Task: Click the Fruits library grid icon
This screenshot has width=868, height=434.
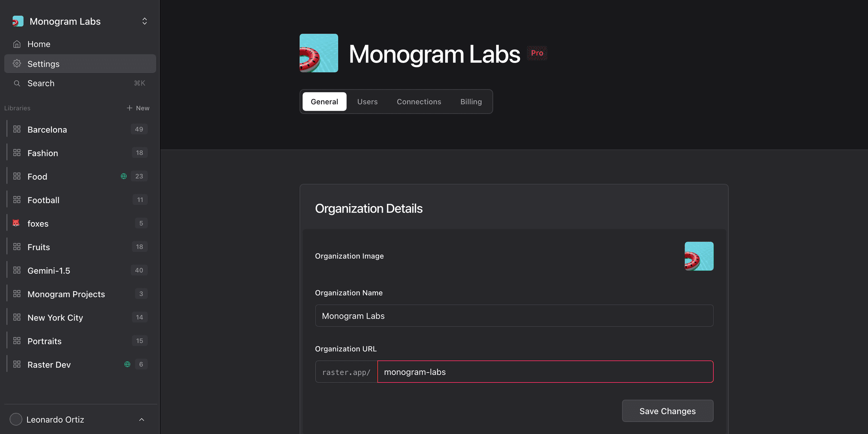Action: 17,247
